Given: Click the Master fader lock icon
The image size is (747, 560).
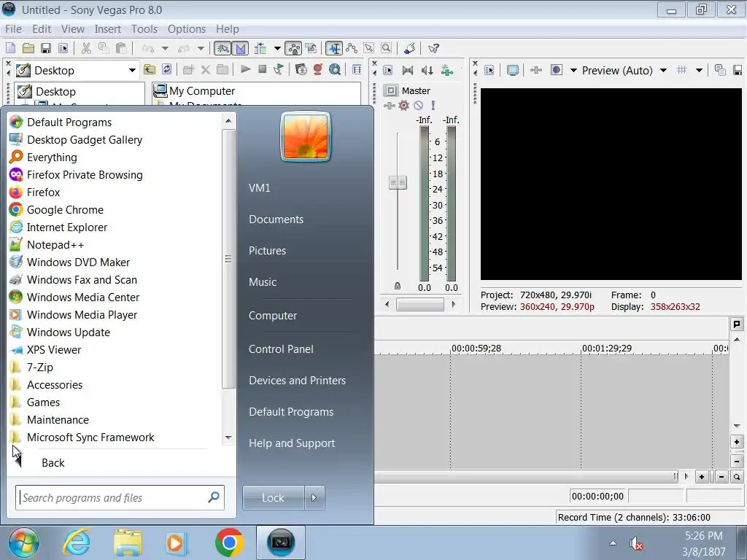Looking at the screenshot, I should point(398,286).
